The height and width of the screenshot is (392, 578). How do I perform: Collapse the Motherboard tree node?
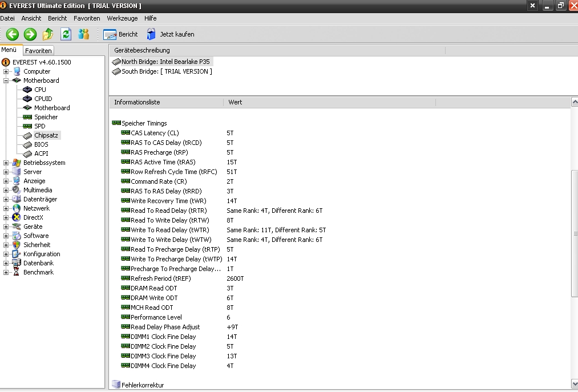6,80
